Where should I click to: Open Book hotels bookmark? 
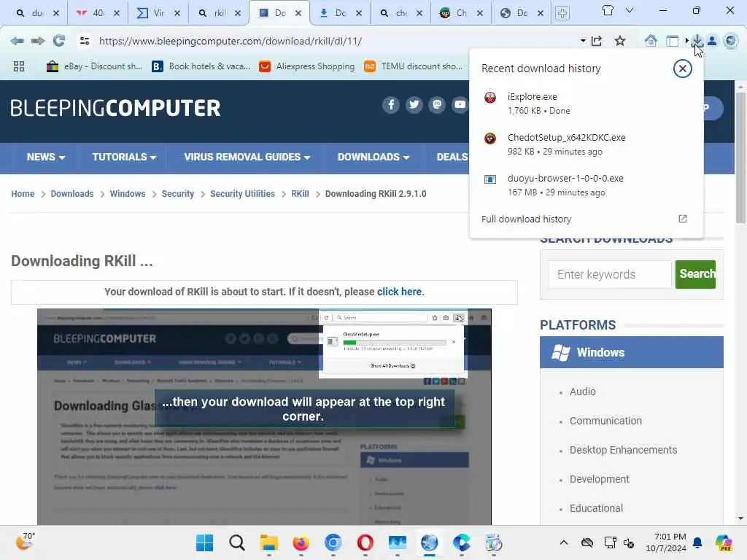coord(201,66)
